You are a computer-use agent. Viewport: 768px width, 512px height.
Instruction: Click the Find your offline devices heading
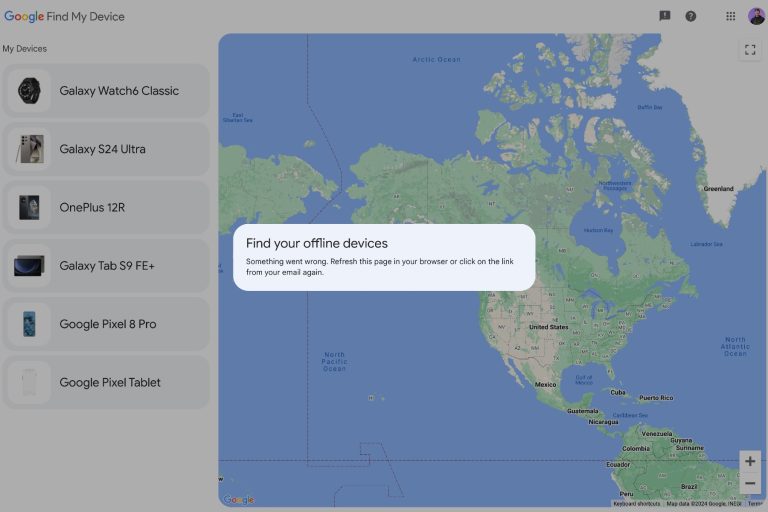point(317,243)
